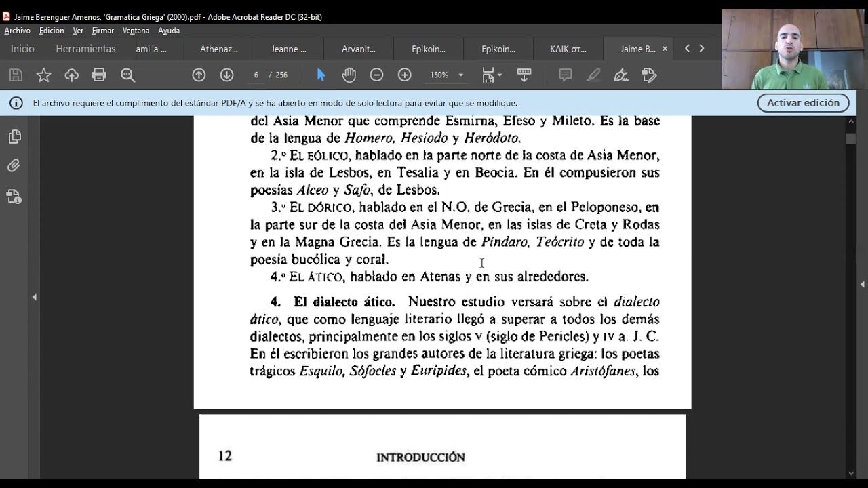
Task: Expand the left navigation pane arrow
Action: [x=34, y=297]
